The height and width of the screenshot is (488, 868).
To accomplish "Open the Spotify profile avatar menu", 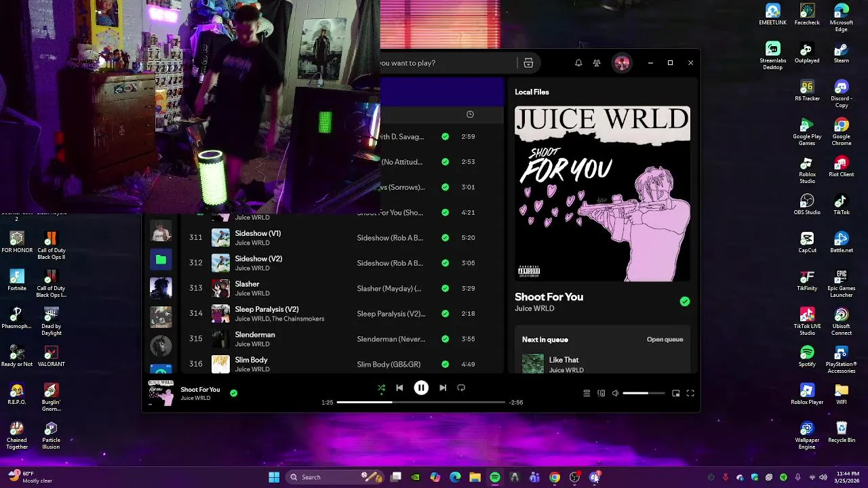I will [x=622, y=63].
